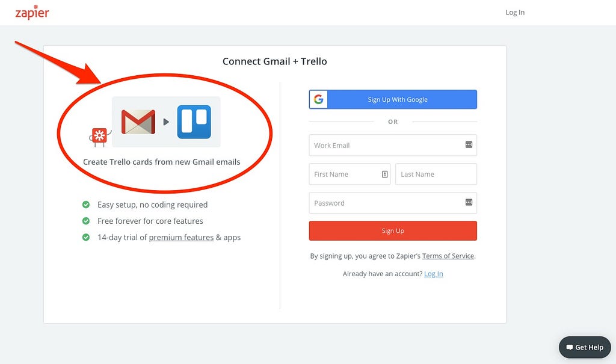The width and height of the screenshot is (616, 364).
Task: Click Log In link below Sign Up
Action: pos(434,274)
